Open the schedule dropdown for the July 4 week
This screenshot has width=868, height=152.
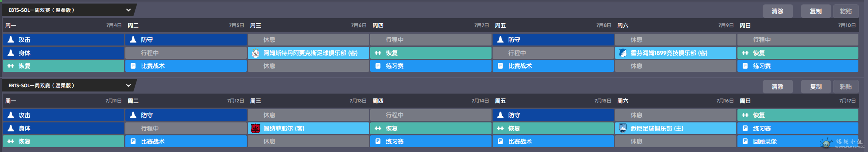(x=128, y=10)
